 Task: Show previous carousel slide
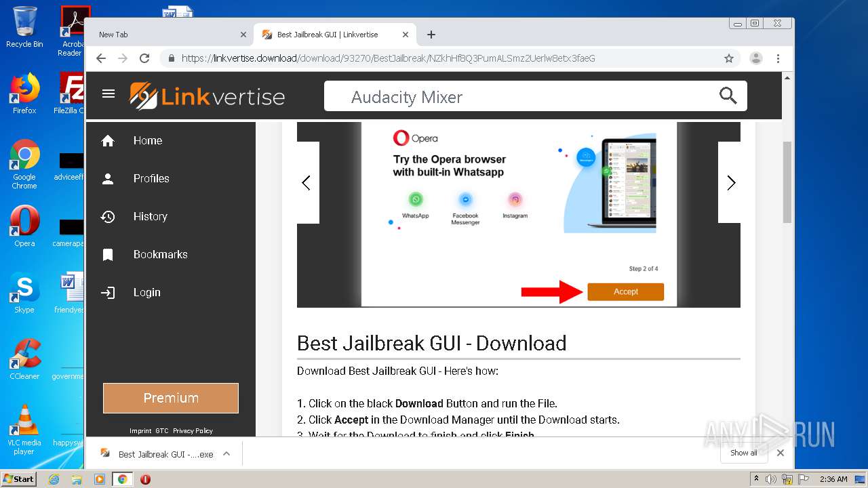click(x=307, y=182)
